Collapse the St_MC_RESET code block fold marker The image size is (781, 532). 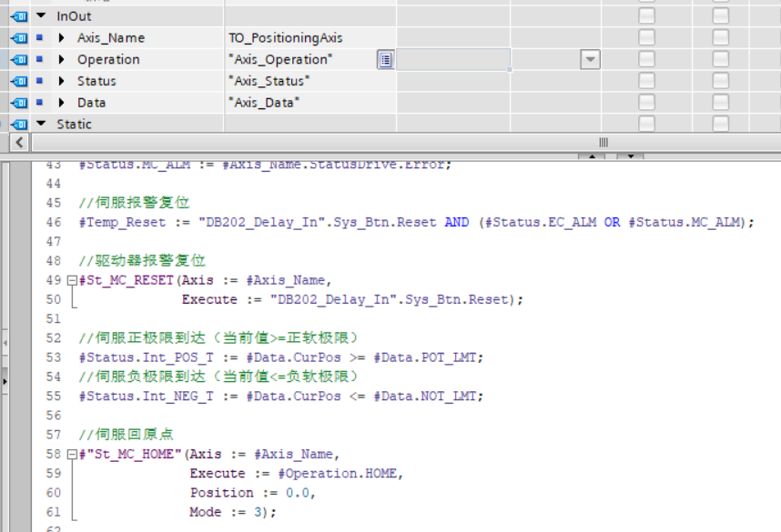72,280
